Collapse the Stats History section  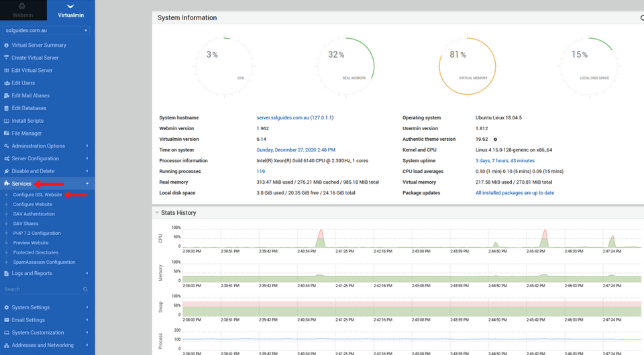coord(157,213)
